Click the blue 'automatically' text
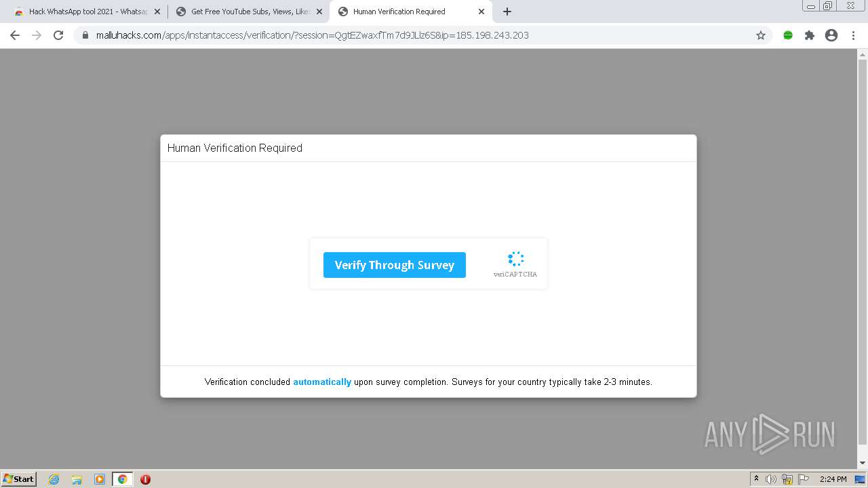 322,382
